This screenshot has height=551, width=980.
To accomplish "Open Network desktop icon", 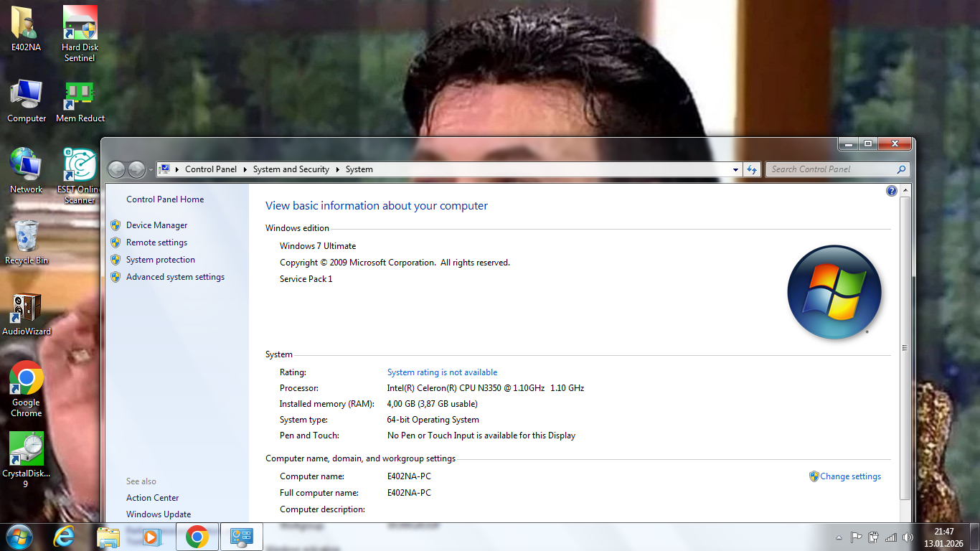I will [26, 171].
